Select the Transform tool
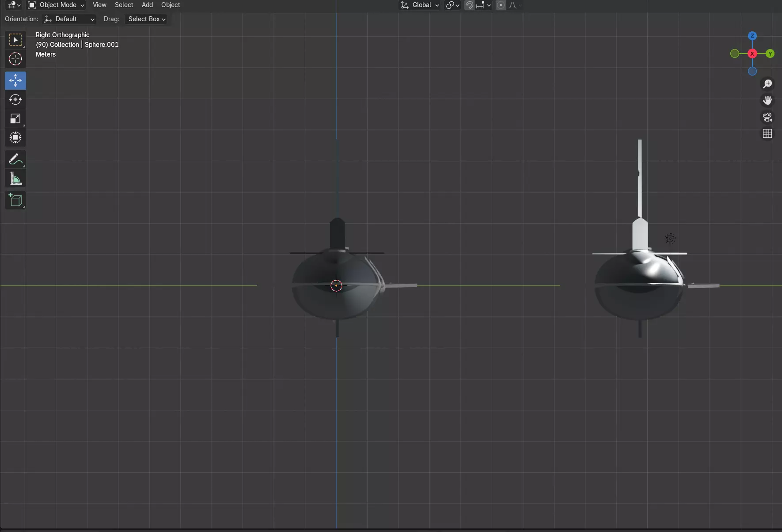Viewport: 782px width, 532px height. [15, 137]
